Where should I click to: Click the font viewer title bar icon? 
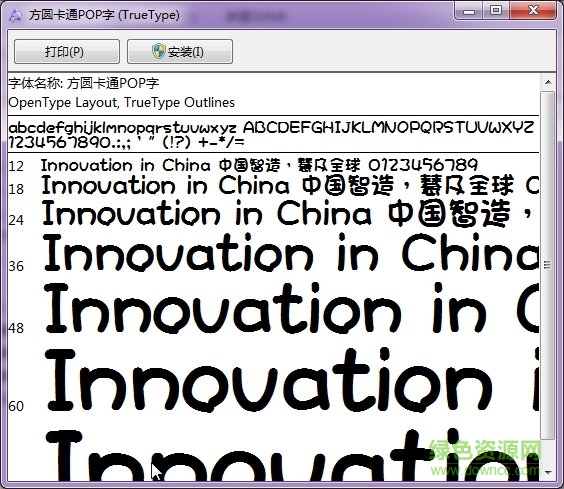[x=15, y=15]
